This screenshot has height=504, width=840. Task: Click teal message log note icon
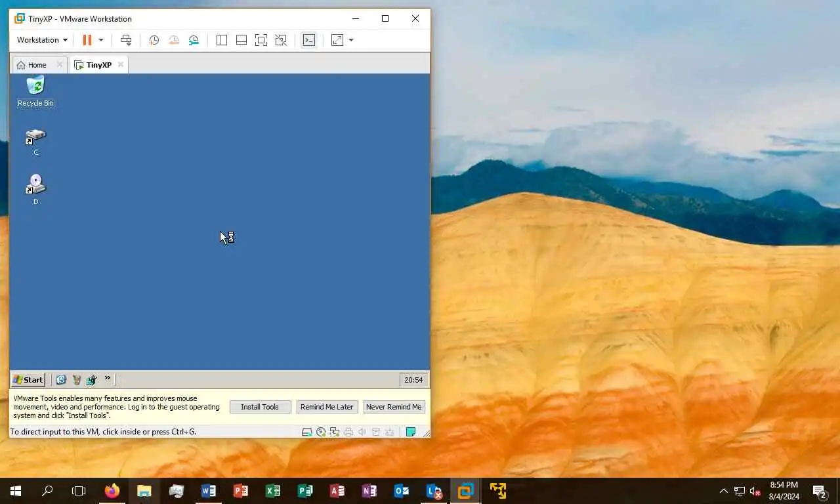click(411, 432)
